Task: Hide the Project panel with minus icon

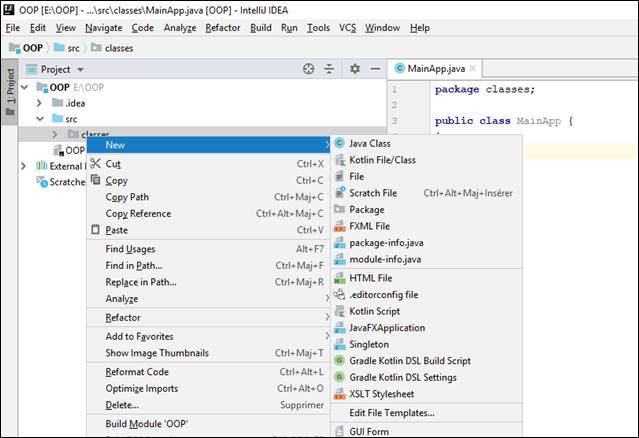Action: [x=375, y=69]
